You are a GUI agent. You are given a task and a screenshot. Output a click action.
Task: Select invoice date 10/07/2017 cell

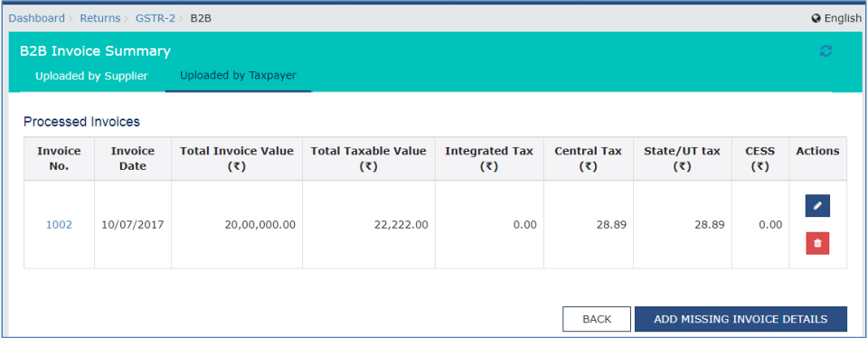(x=133, y=225)
